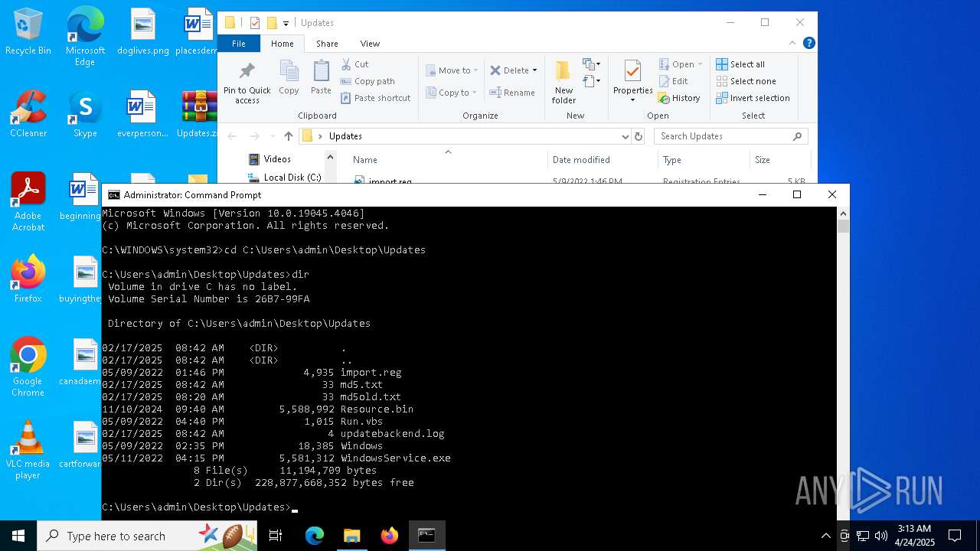Image resolution: width=980 pixels, height=551 pixels.
Task: Click Invert selection in ribbon
Action: (753, 98)
